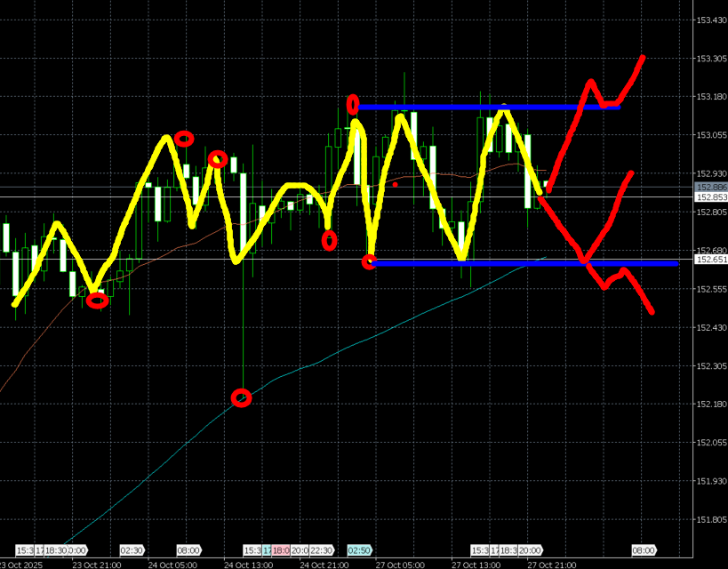The height and width of the screenshot is (569, 728).
Task: Click the top tip of the highest red projection arrow
Action: (642, 58)
